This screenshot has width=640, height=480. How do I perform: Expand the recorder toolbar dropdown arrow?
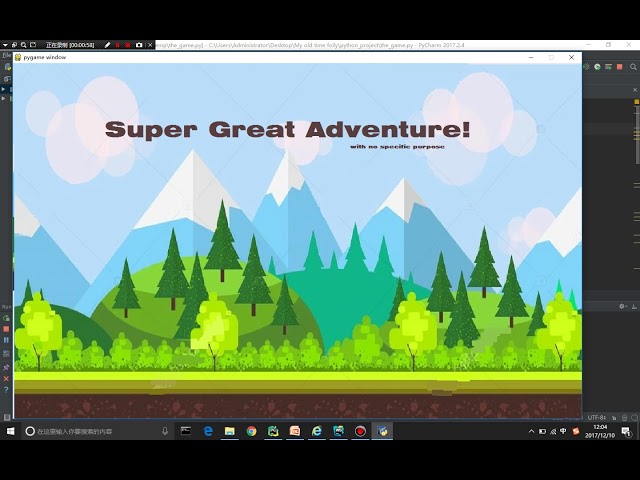coord(5,45)
